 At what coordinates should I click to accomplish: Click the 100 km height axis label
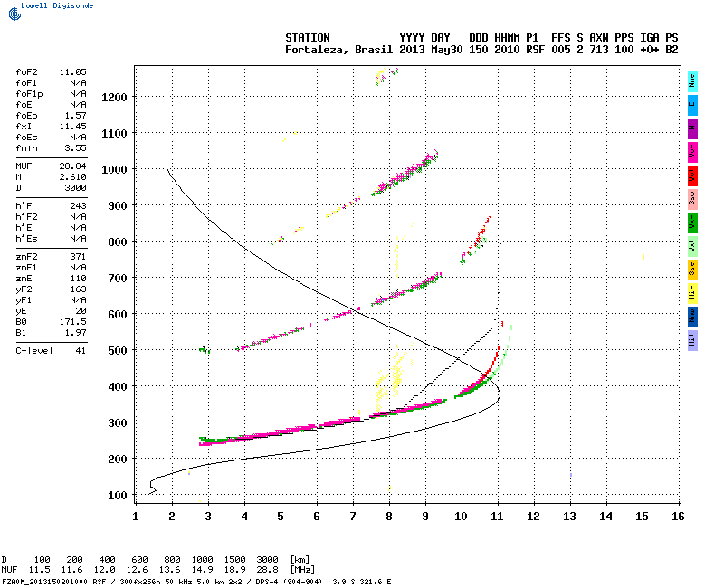coord(118,496)
